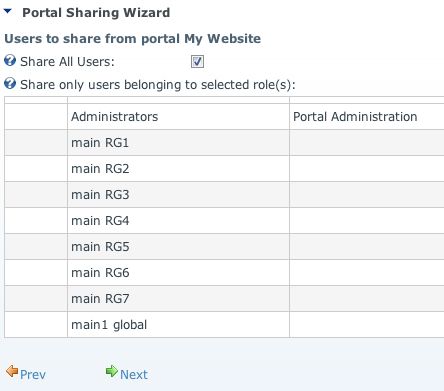
Task: Select the main RG1 role row
Action: pyautogui.click(x=224, y=143)
